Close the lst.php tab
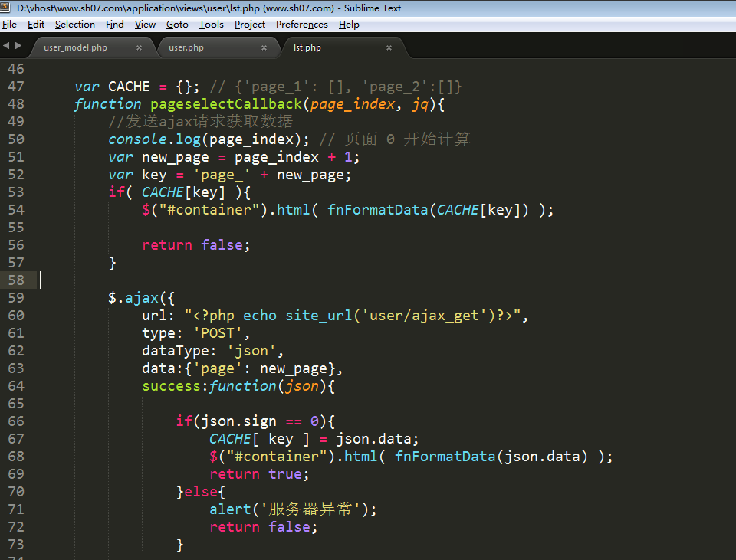The image size is (736, 560). pos(389,47)
